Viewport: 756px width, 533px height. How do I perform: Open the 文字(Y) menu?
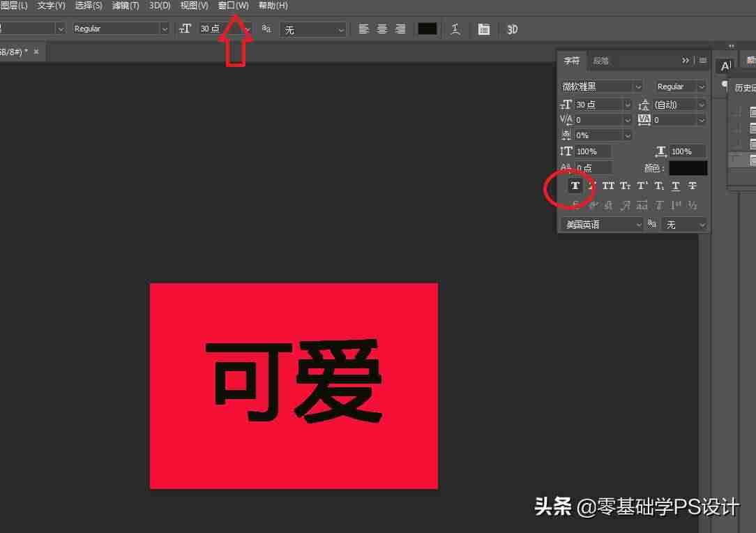pyautogui.click(x=51, y=6)
